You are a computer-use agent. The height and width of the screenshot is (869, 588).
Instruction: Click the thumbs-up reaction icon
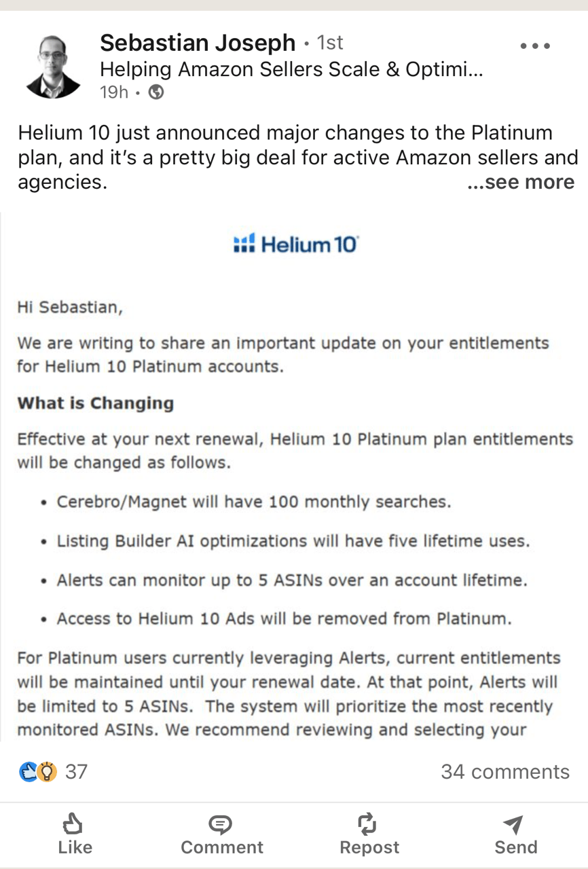pos(28,772)
